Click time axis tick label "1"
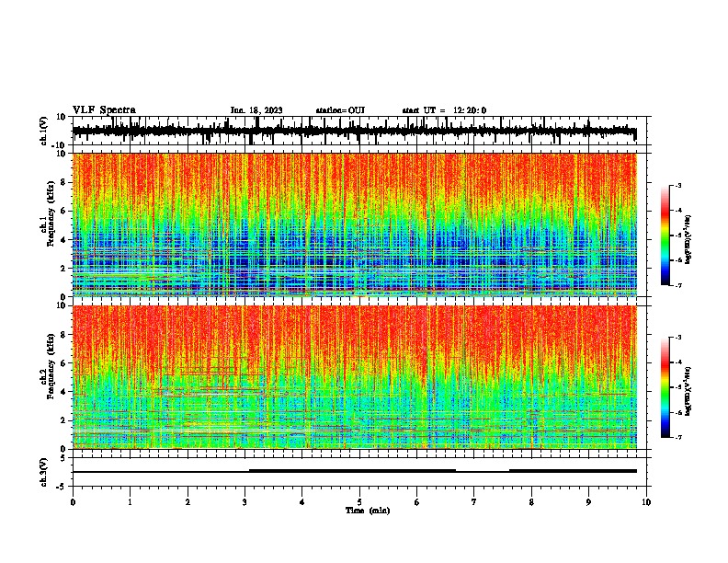The image size is (728, 563). click(x=130, y=502)
